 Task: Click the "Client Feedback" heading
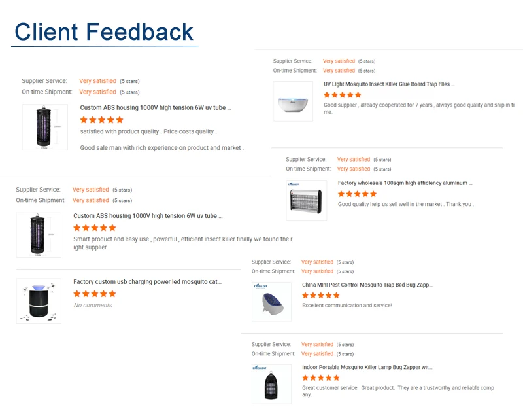(x=105, y=31)
